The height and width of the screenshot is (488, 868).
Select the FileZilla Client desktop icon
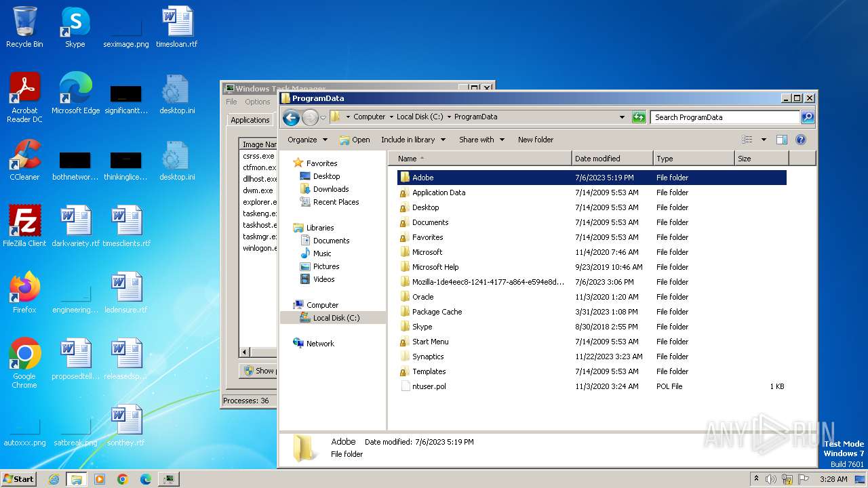click(x=24, y=226)
